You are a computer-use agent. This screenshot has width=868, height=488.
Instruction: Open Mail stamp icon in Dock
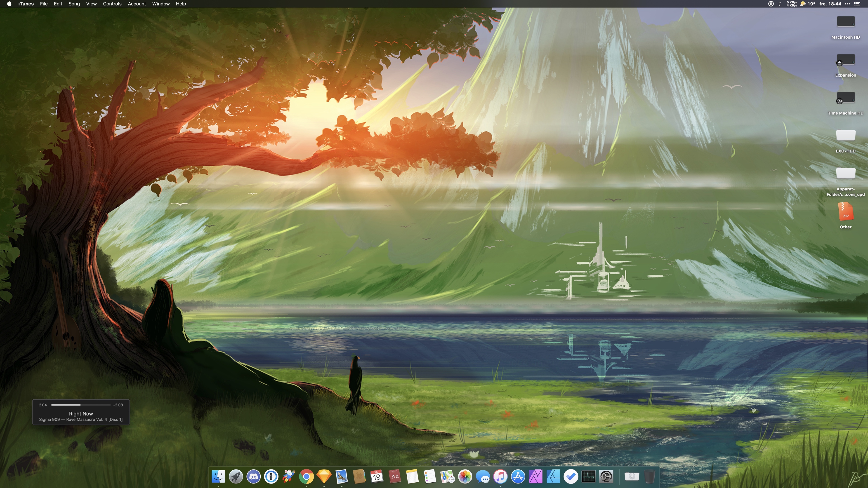(342, 476)
